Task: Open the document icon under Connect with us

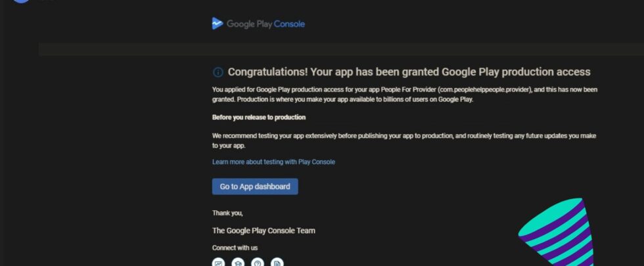Action: [x=277, y=262]
